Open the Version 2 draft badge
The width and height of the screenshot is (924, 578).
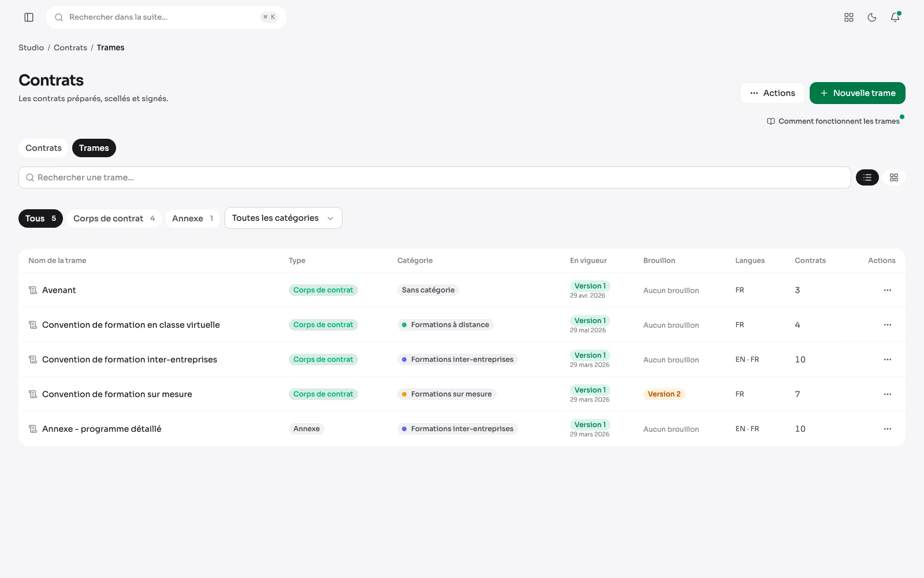pos(664,394)
